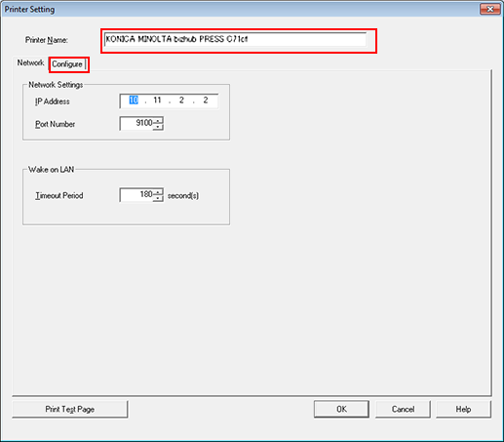Click the Port Number field showing 9100
This screenshot has height=442, width=504.
pyautogui.click(x=136, y=123)
